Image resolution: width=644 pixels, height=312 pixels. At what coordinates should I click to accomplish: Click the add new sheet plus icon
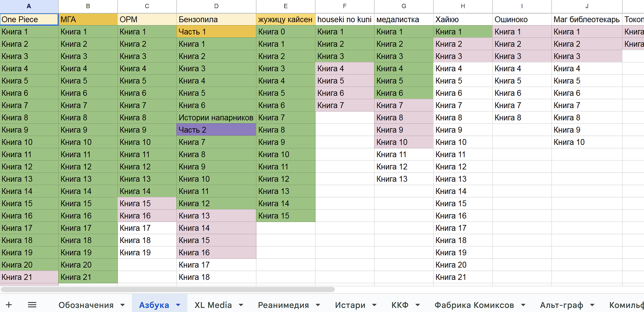click(x=9, y=305)
